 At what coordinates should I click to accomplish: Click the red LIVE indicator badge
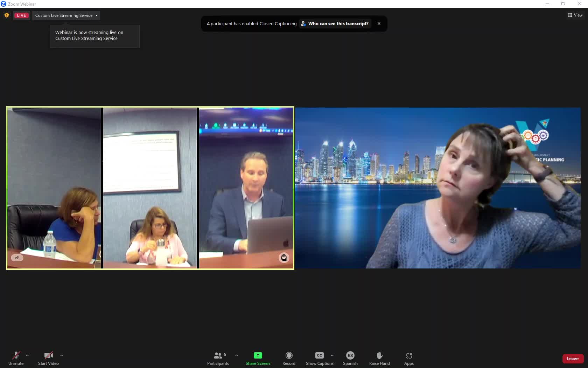21,15
